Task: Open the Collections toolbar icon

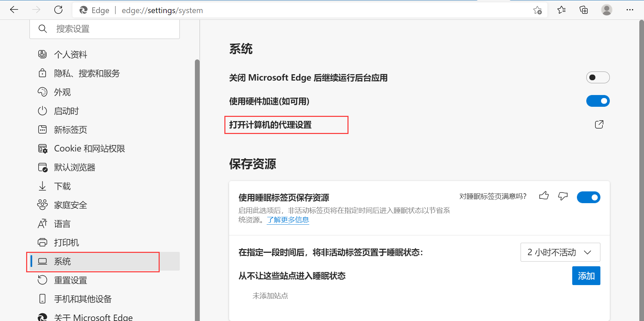Action: 584,10
